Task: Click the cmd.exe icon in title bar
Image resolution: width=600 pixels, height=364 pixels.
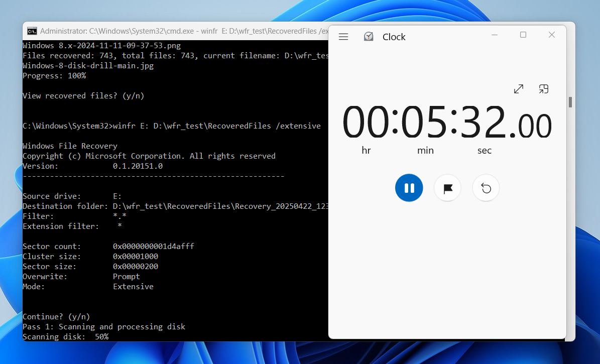Action: (x=32, y=31)
